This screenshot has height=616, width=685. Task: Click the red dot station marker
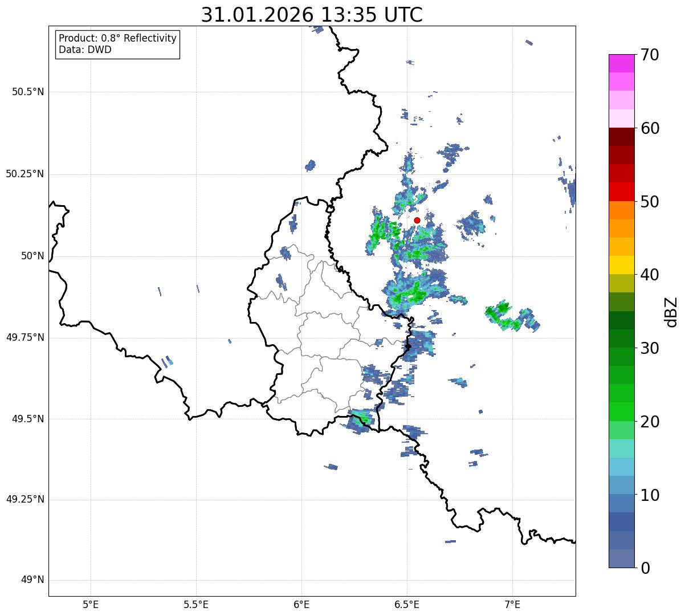point(417,220)
